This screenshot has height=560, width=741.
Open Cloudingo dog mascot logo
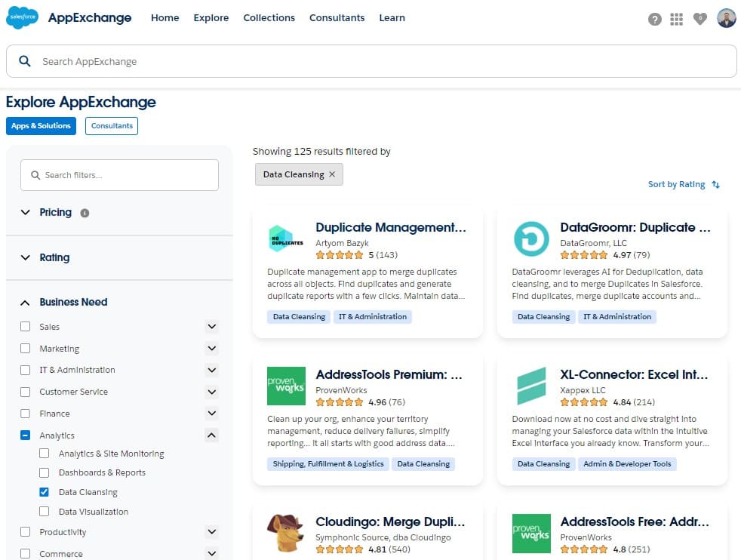[x=285, y=534]
